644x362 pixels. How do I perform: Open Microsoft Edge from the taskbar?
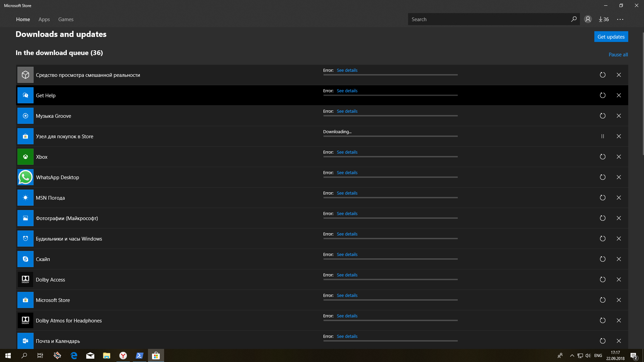click(74, 356)
